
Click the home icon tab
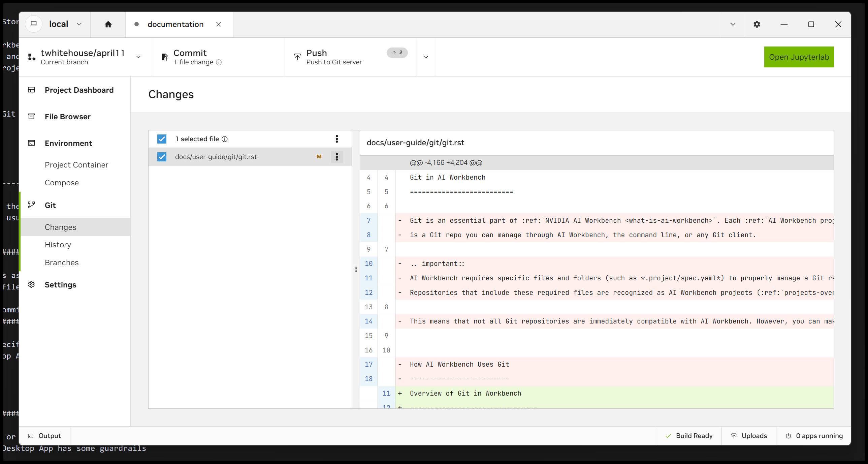click(x=108, y=24)
